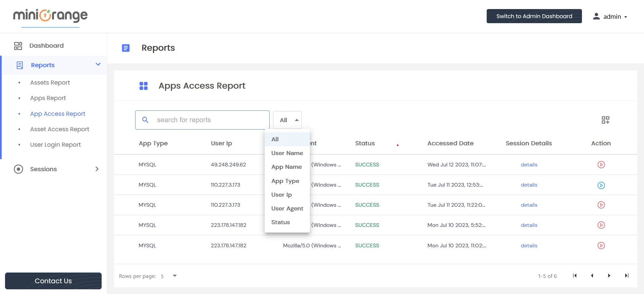The width and height of the screenshot is (644, 294).
Task: Click the App Type column header
Action: click(153, 143)
